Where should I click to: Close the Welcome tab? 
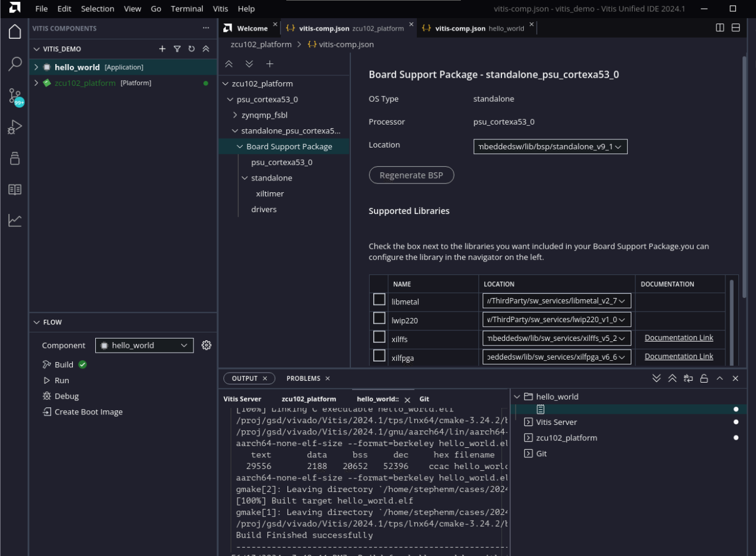275,24
